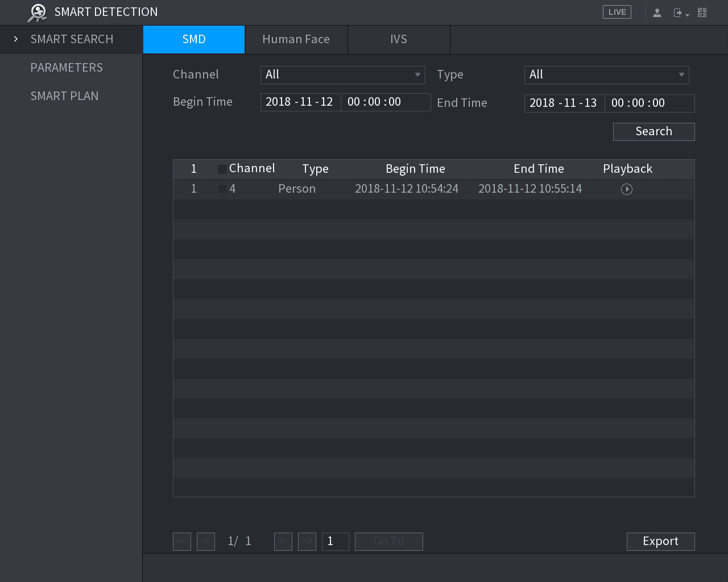Switch to the IVS tab
Image resolution: width=728 pixels, height=582 pixels.
399,39
